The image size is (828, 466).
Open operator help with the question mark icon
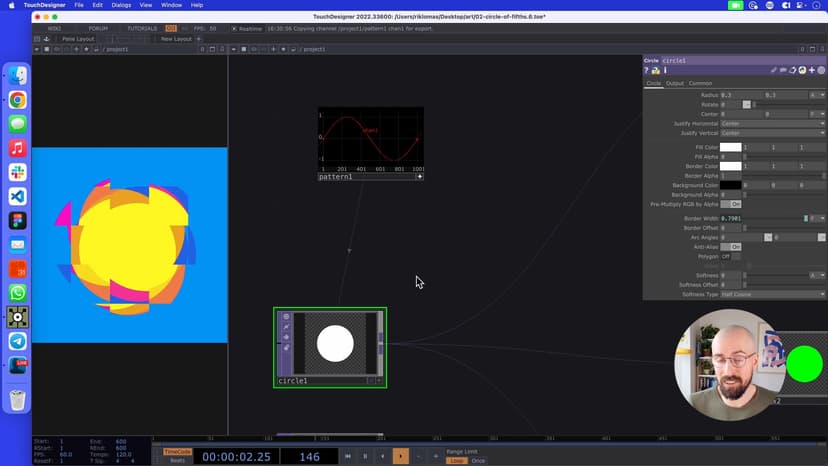(x=647, y=71)
